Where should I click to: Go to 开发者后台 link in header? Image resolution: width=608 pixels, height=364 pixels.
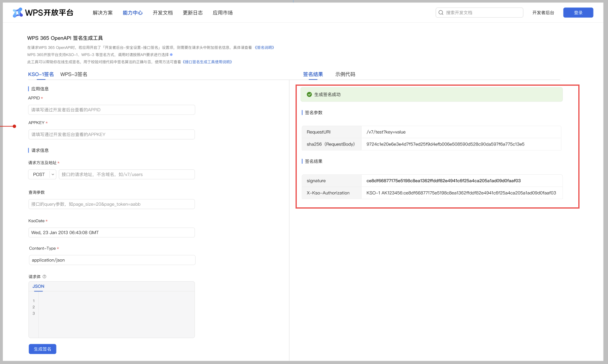coord(543,13)
